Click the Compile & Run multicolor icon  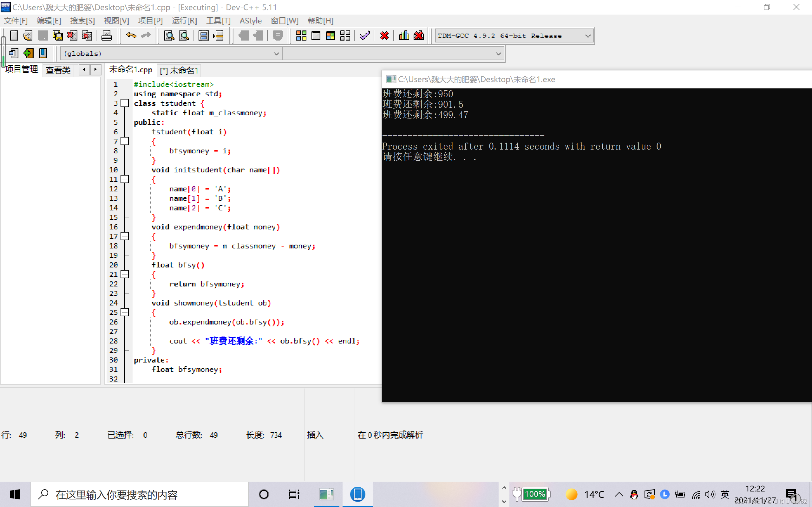(x=330, y=35)
